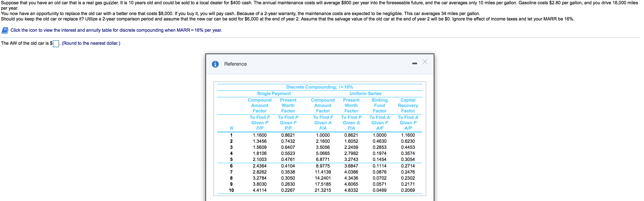This screenshot has width=644, height=201.
Task: Select the A/F value 0.4630
Action: pyautogui.click(x=379, y=141)
